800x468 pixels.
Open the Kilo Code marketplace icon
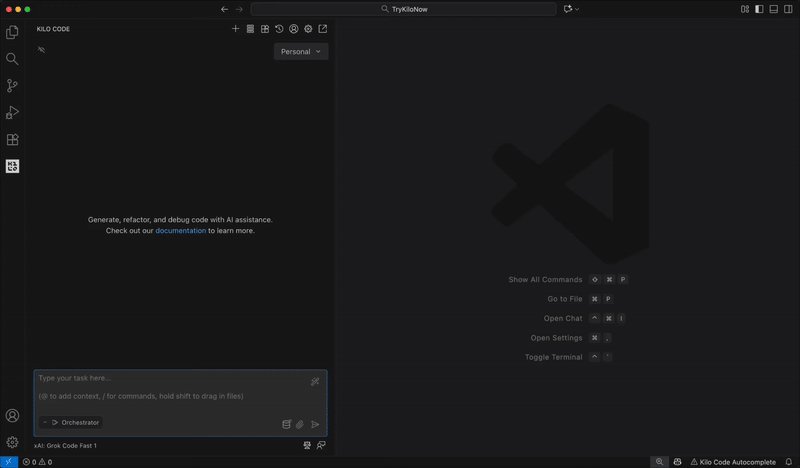tap(265, 29)
